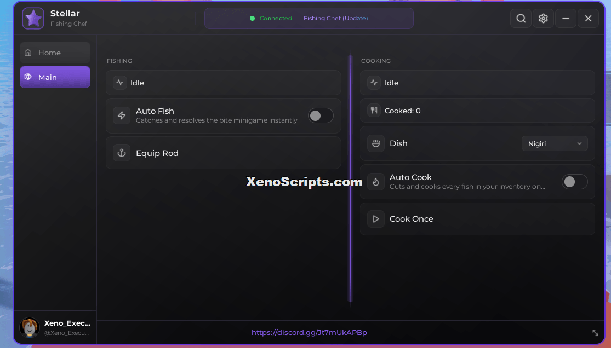Image resolution: width=611 pixels, height=364 pixels.
Task: Switch to the Home tab
Action: pyautogui.click(x=55, y=53)
